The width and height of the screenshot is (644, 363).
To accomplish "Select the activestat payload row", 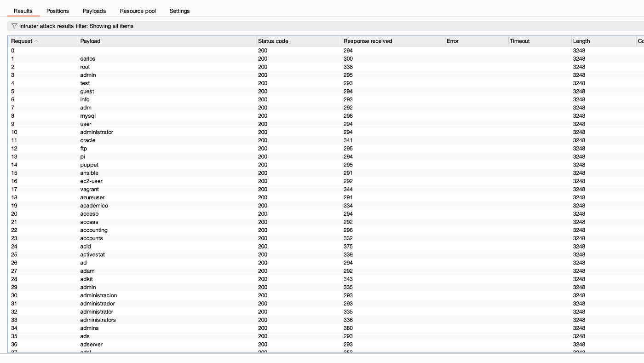I will (x=326, y=254).
